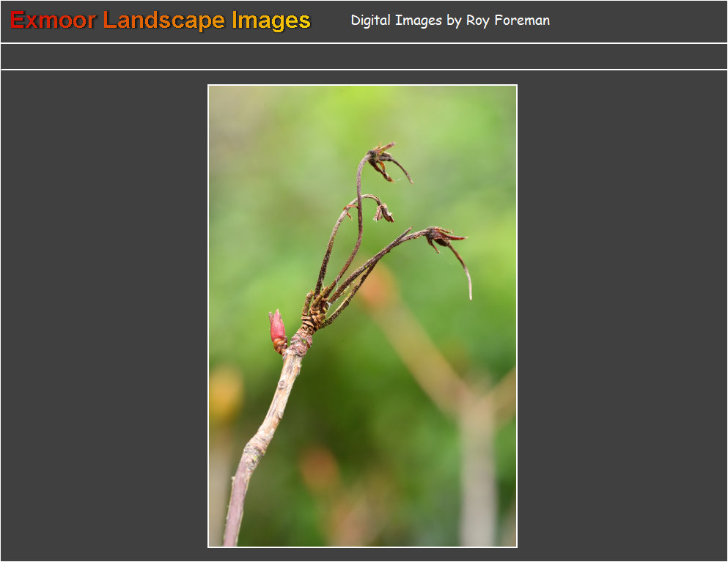
Task: Select the 'Digital Images by Roy Foreman' tagline
Action: pyautogui.click(x=450, y=21)
